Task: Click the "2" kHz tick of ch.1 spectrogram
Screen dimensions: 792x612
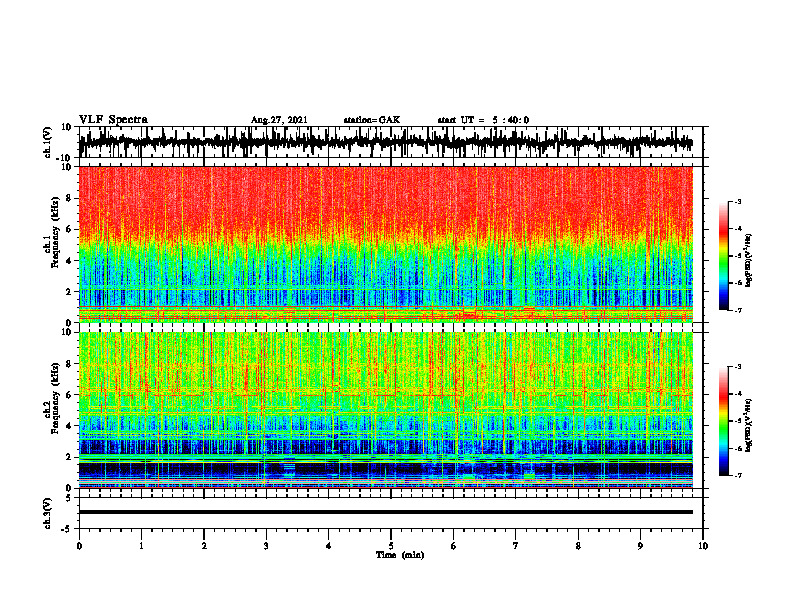Action: 69,292
